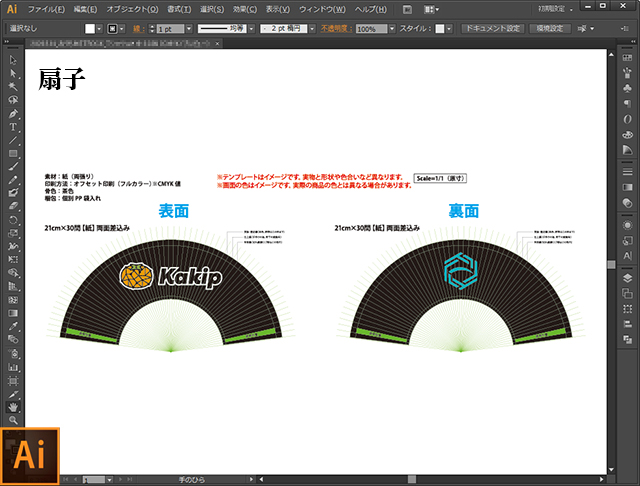Open the 書式 menu

(x=179, y=9)
